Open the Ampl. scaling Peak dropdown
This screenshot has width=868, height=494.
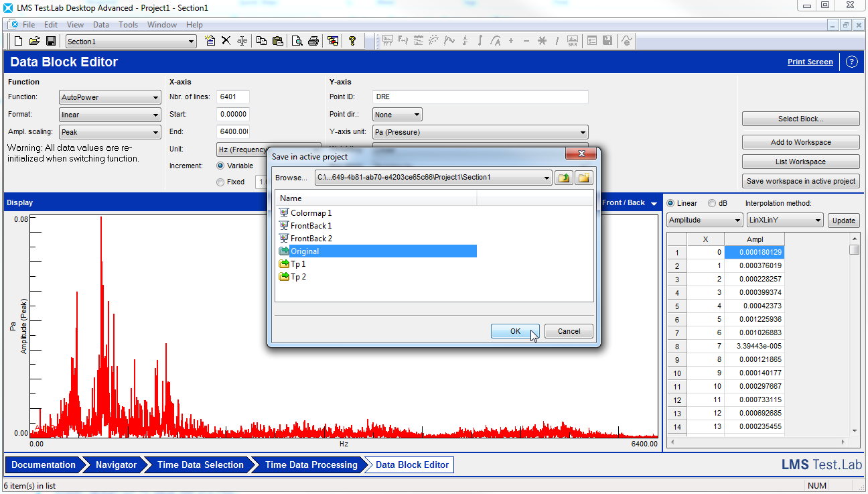point(155,133)
